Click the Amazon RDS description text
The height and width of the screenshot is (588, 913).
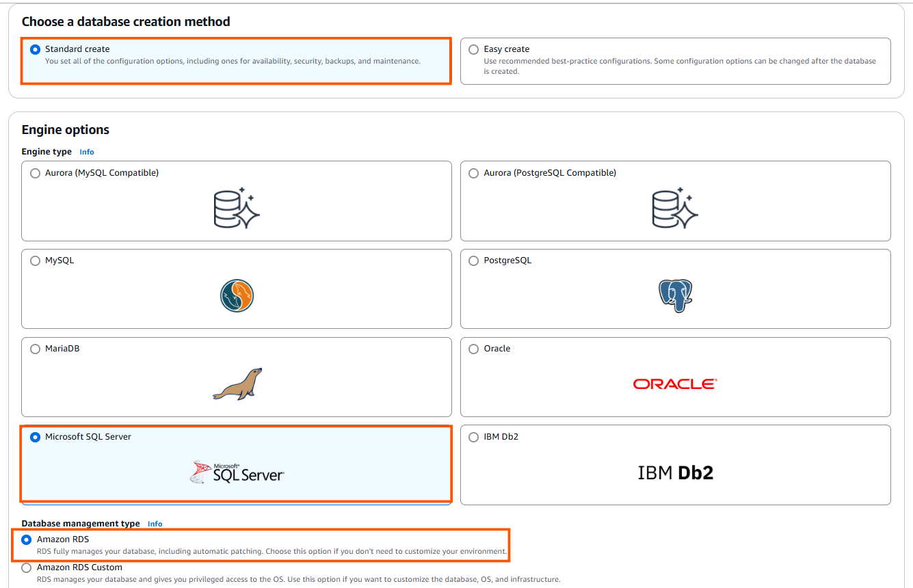point(272,551)
